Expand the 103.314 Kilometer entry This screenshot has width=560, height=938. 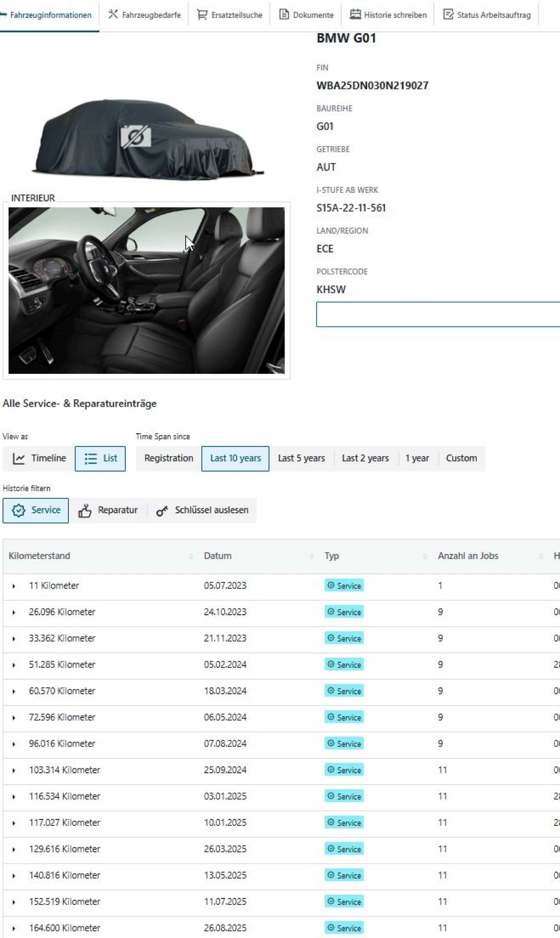[x=14, y=770]
